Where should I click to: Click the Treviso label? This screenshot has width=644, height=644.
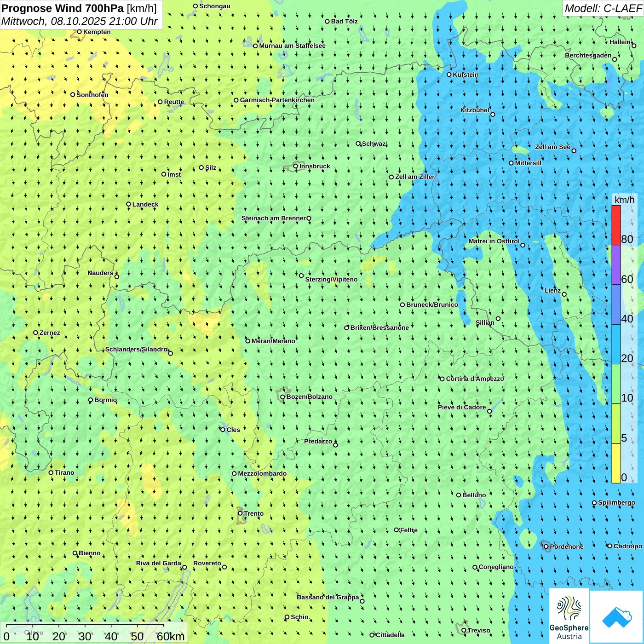(478, 630)
